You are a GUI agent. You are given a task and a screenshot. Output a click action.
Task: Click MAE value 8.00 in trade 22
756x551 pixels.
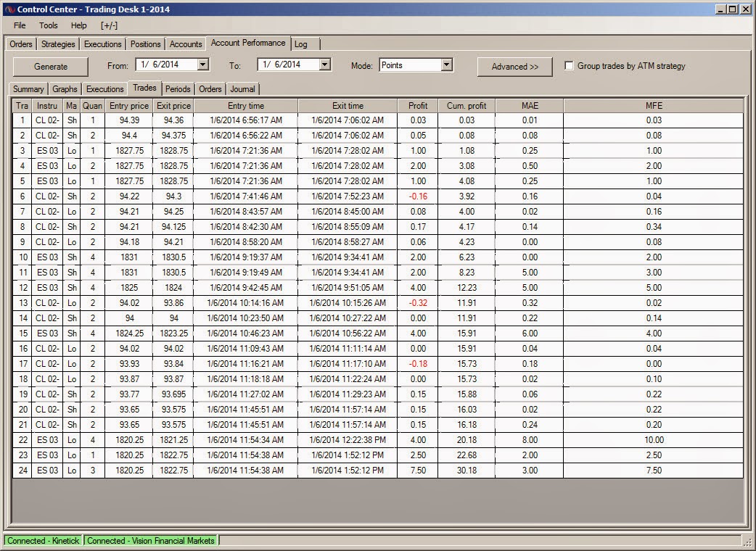click(530, 440)
